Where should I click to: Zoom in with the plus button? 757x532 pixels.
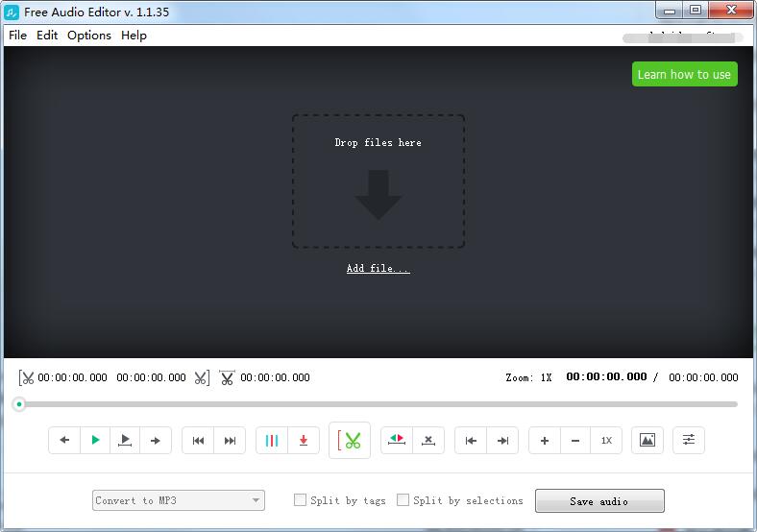[x=545, y=440]
